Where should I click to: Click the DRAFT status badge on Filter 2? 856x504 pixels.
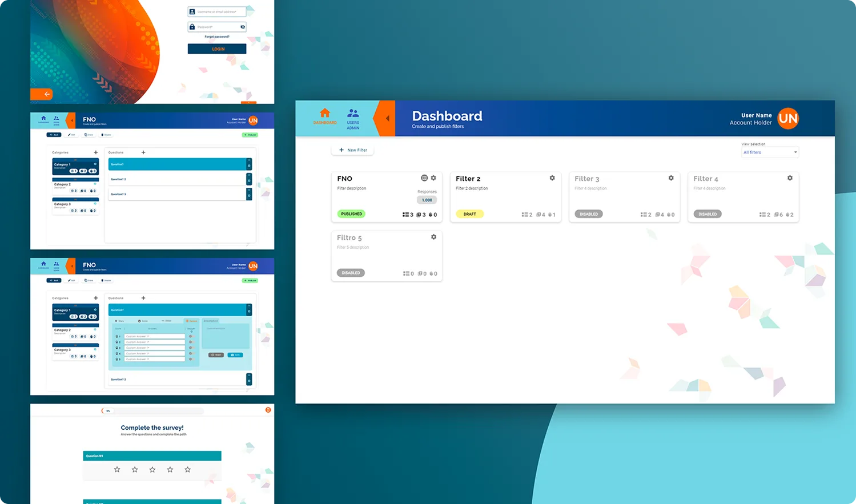470,214
